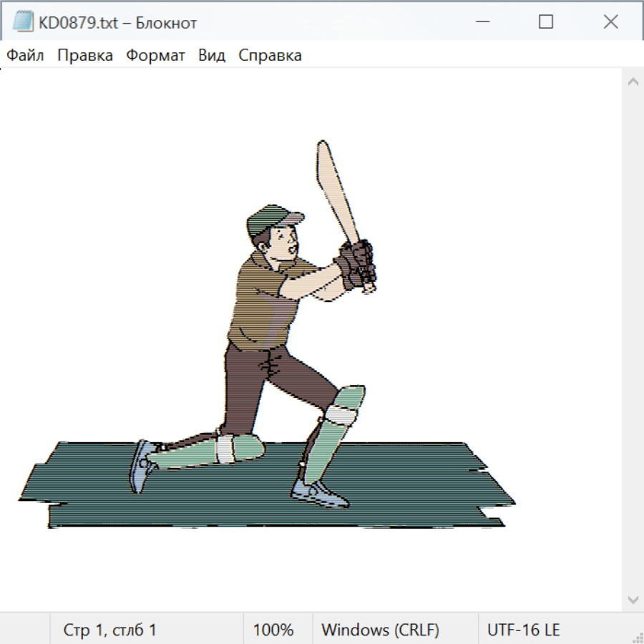
Task: Click the Notepad icon in the title bar
Action: point(24,22)
